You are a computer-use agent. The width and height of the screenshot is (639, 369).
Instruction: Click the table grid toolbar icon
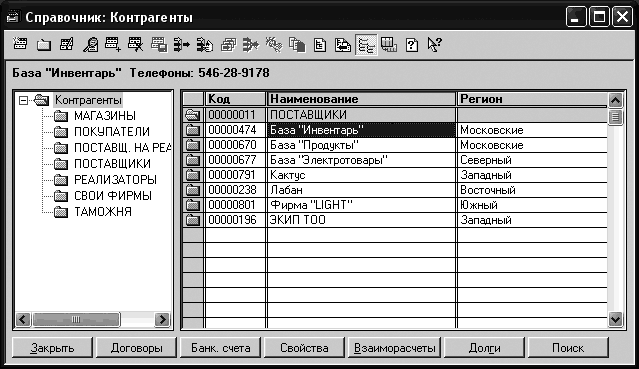[389, 44]
